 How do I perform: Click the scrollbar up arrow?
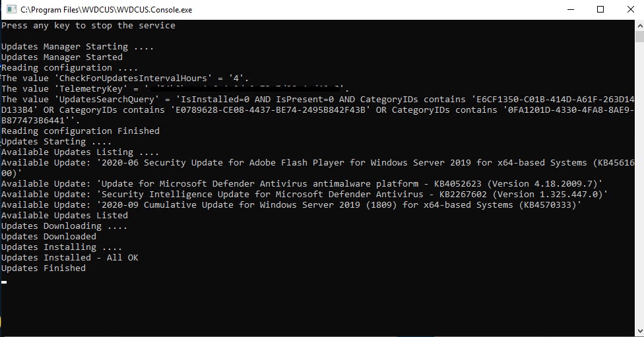[x=639, y=25]
